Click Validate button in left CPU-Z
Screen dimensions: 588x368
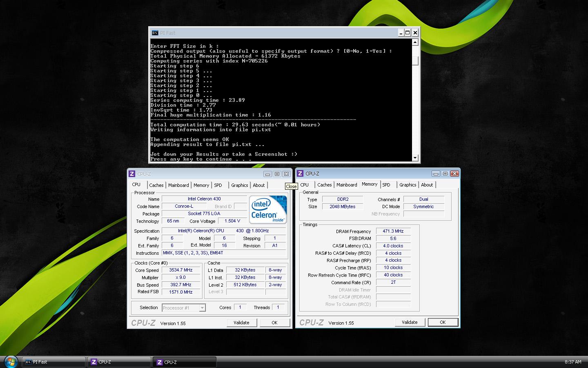(x=241, y=323)
